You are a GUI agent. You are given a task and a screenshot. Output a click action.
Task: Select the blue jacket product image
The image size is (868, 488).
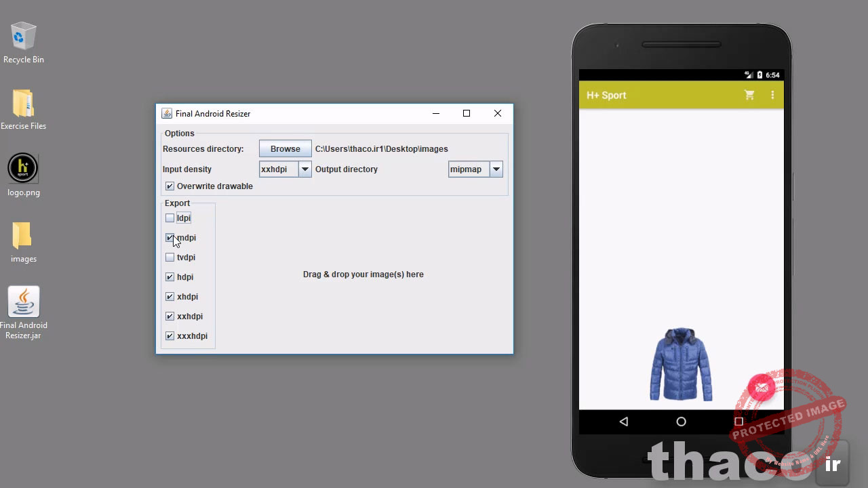(x=680, y=364)
